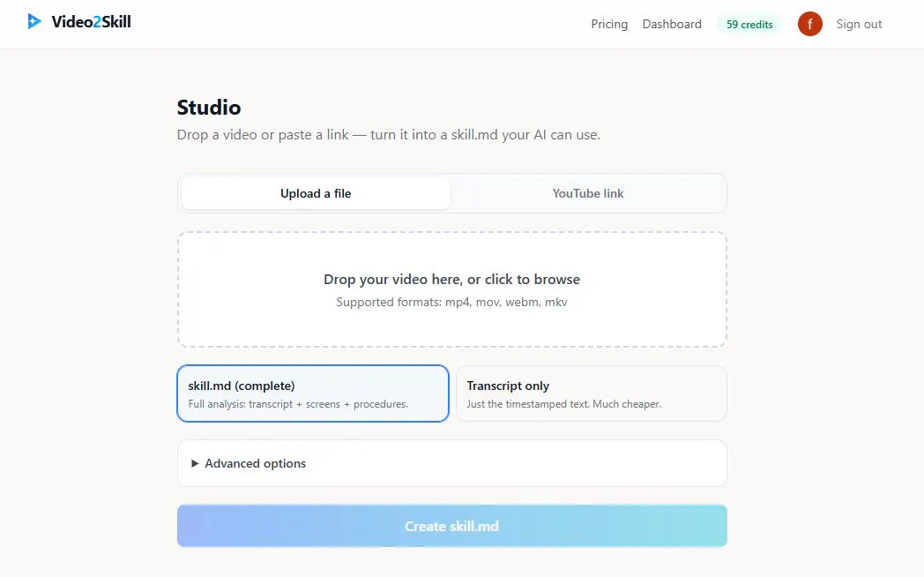Switch to the YouTube link tab

pyautogui.click(x=587, y=193)
